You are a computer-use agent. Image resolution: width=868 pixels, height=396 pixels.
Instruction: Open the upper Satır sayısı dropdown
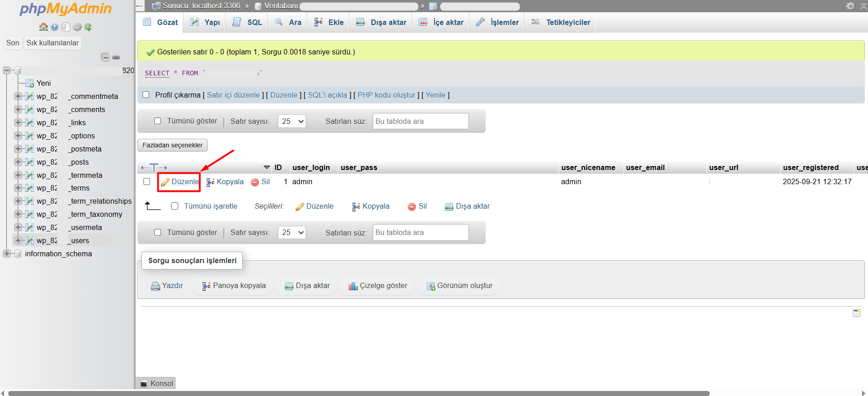pyautogui.click(x=292, y=121)
